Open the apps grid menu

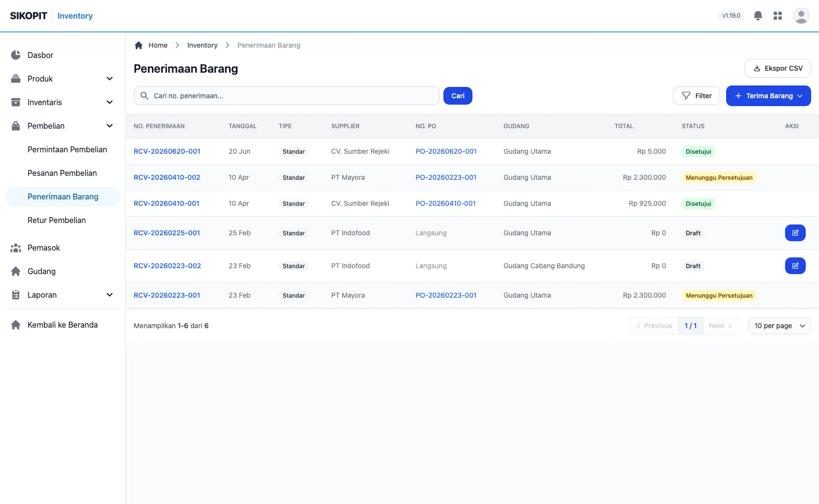coord(778,16)
